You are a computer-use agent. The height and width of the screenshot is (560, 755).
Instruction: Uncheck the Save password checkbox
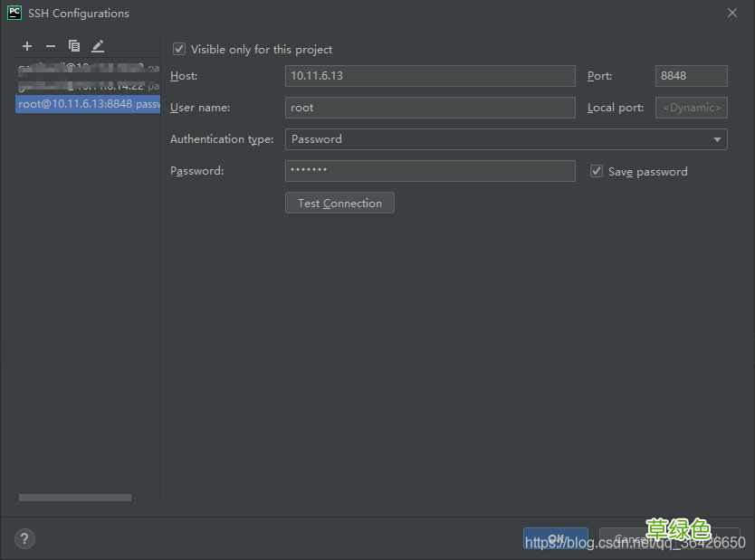(597, 171)
